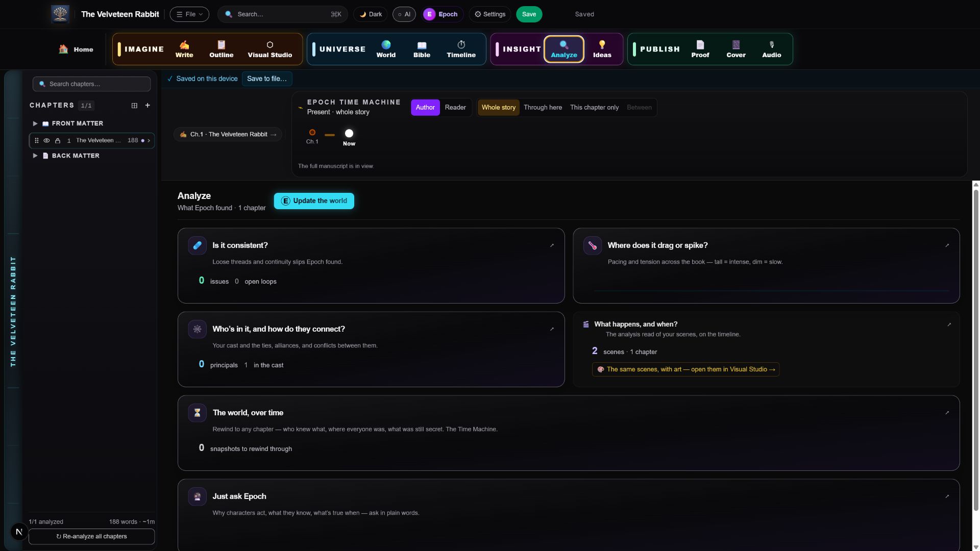Image resolution: width=980 pixels, height=551 pixels.
Task: Expand 'What happens, and when?' card arrow
Action: point(949,324)
